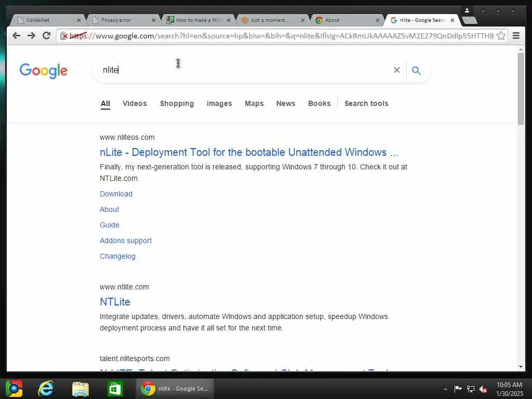
Task: Open Internet Explorer from the taskbar
Action: click(x=46, y=389)
